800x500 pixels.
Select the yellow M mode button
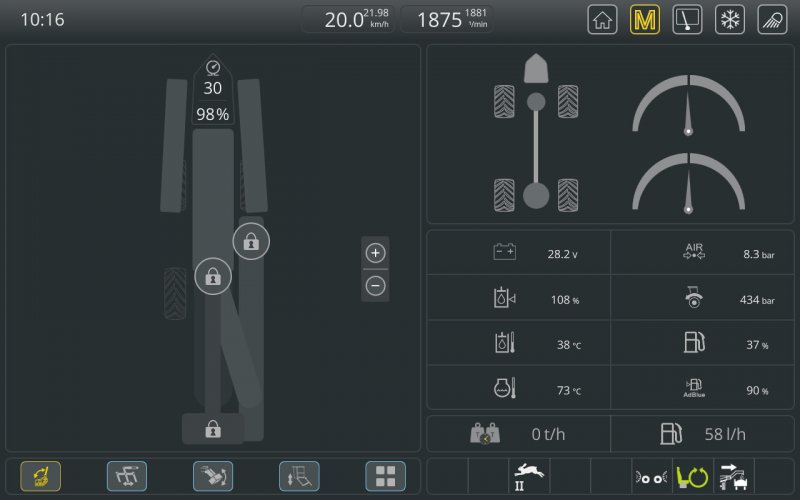click(x=644, y=19)
